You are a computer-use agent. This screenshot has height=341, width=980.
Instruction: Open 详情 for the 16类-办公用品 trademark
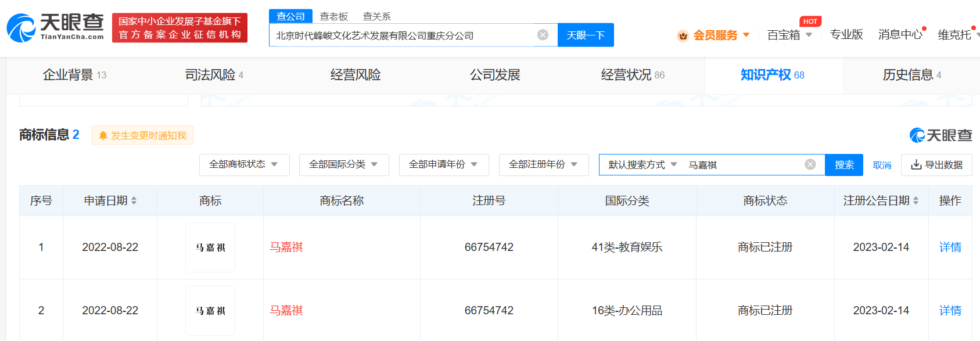pyautogui.click(x=950, y=311)
